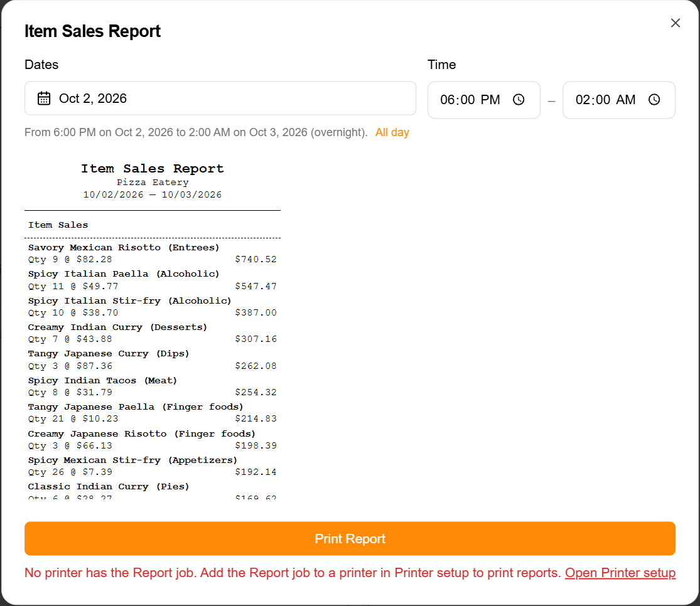Edit the Oct 2, 2026 date field
The height and width of the screenshot is (606, 700).
[220, 98]
